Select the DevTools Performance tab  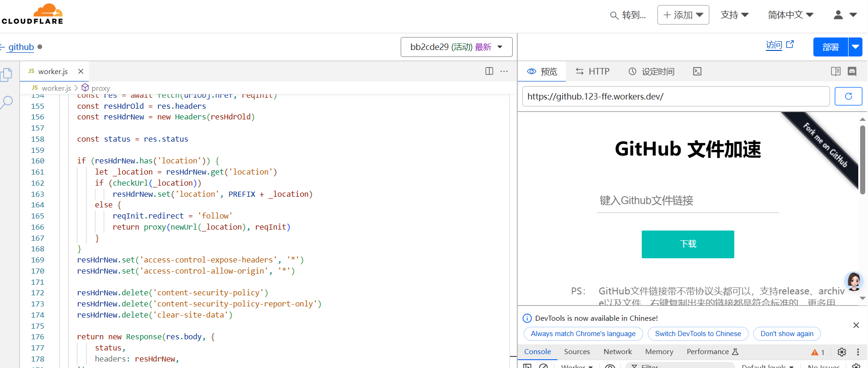tap(712, 352)
